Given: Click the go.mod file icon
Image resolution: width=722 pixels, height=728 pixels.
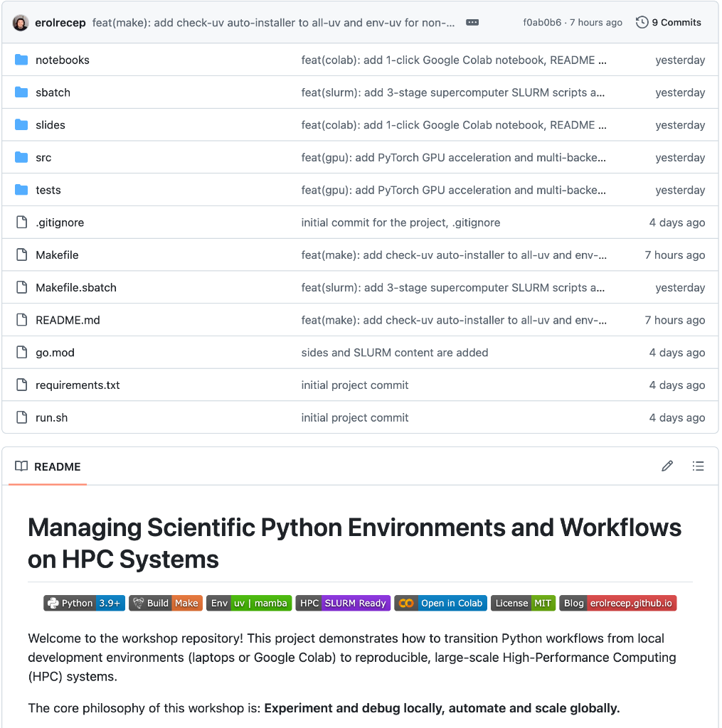Looking at the screenshot, I should pos(21,353).
